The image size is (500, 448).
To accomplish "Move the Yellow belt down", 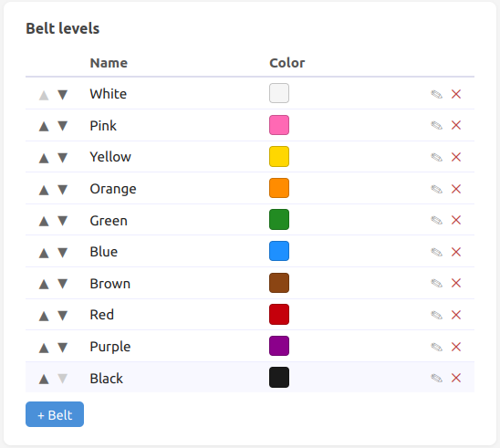I will [62, 158].
